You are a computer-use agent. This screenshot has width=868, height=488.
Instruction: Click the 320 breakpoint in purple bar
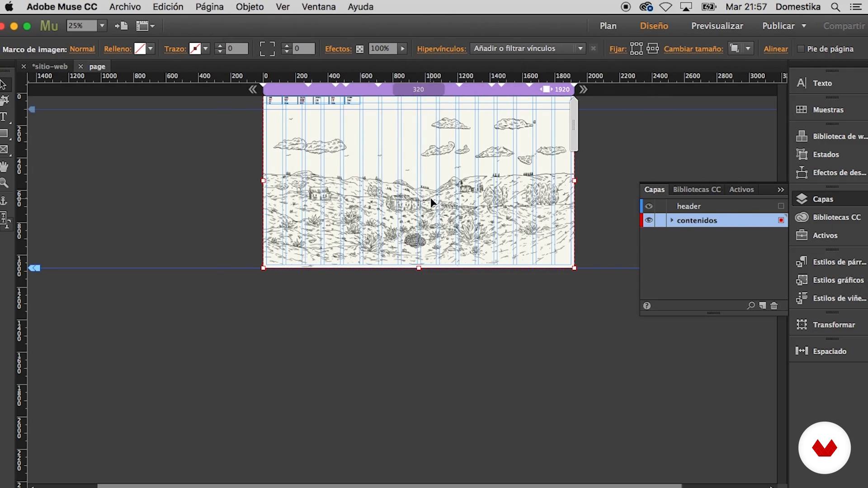[419, 89]
